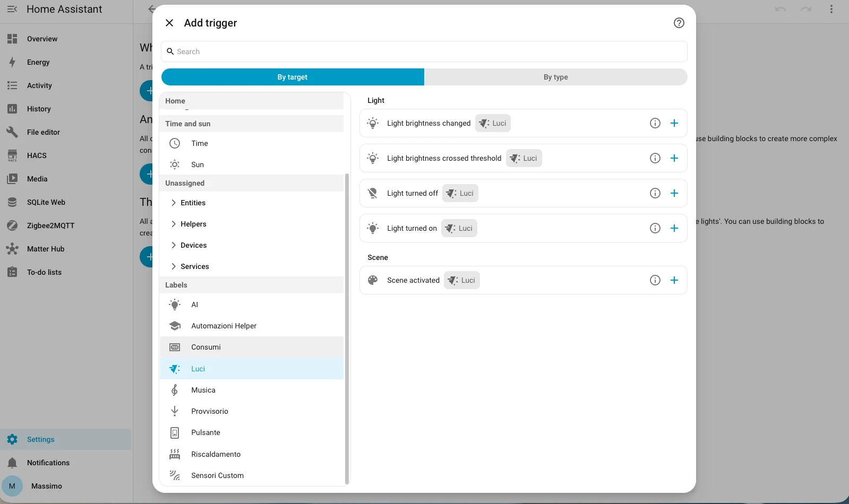This screenshot has height=504, width=849.
Task: Select the Sensori Custom label
Action: [x=252, y=475]
